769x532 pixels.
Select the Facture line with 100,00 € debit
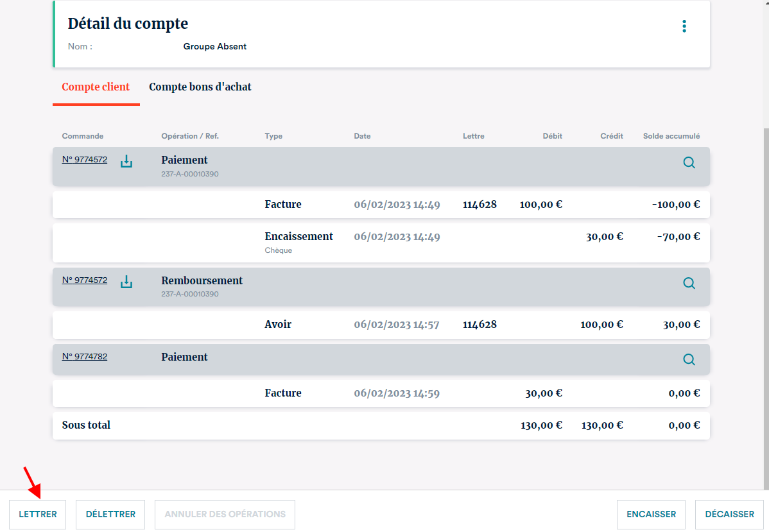(381, 205)
